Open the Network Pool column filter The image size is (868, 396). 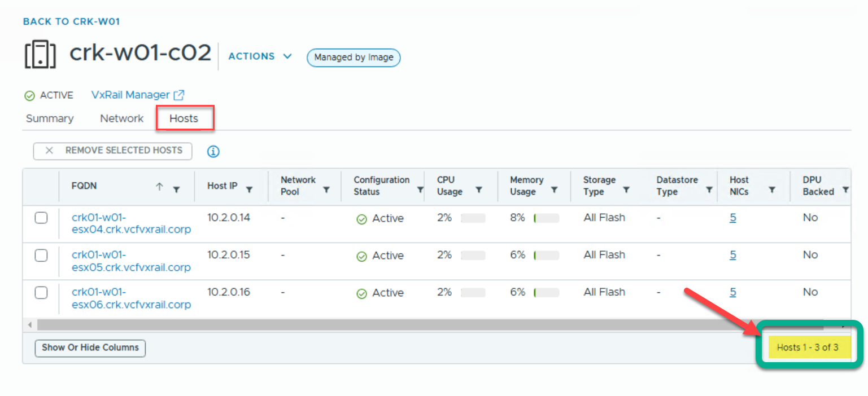(326, 190)
